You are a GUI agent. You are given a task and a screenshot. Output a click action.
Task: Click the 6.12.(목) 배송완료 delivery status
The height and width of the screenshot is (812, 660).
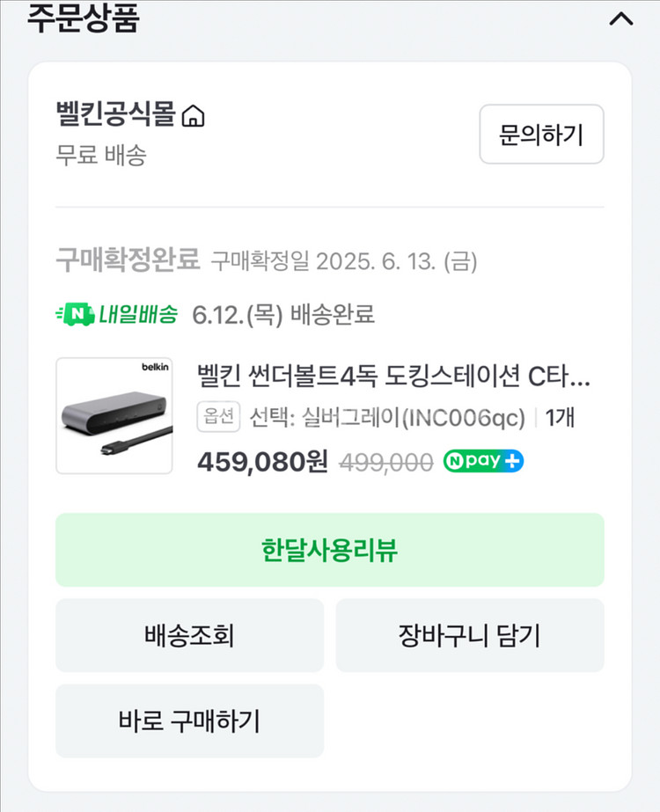[283, 314]
